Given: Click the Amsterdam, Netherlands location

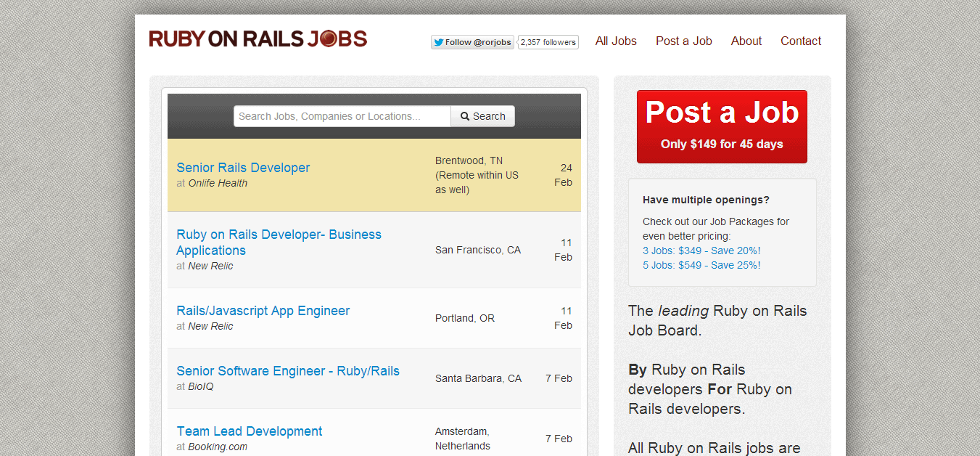Looking at the screenshot, I should pos(463,439).
